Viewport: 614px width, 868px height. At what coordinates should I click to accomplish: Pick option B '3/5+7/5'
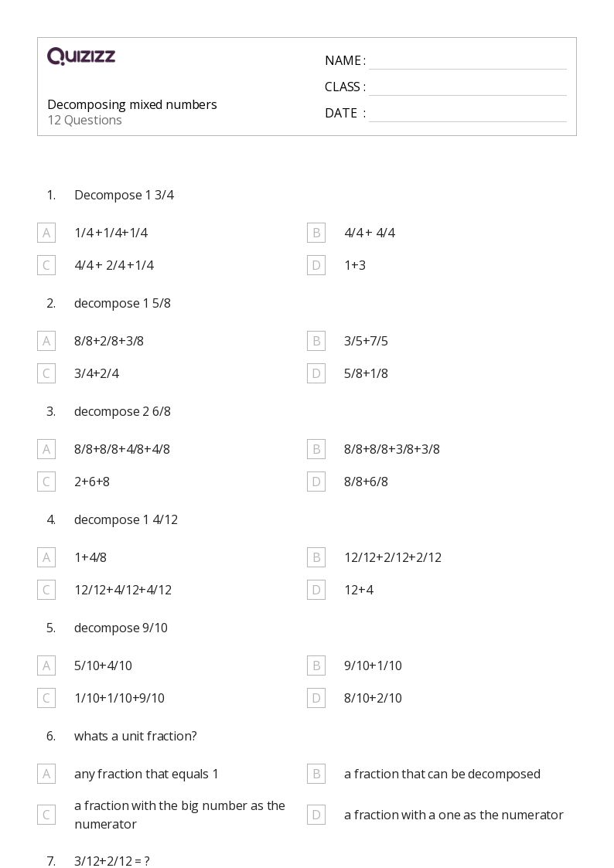tap(316, 341)
